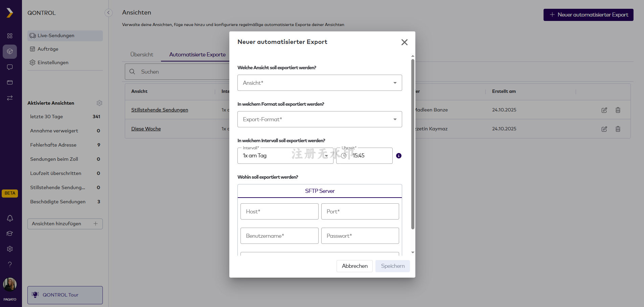The image size is (644, 307).
Task: Open settings gear beside Aktivierte Ansichten
Action: pos(99,103)
